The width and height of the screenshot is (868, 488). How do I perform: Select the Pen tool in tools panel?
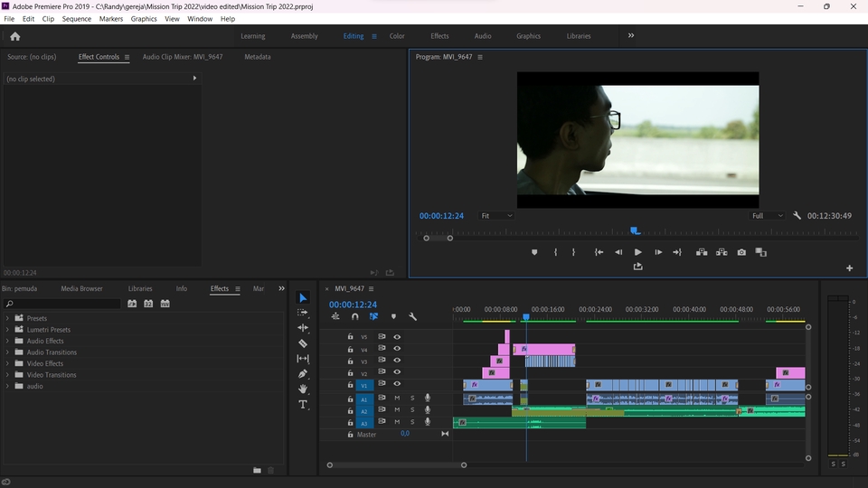click(303, 373)
